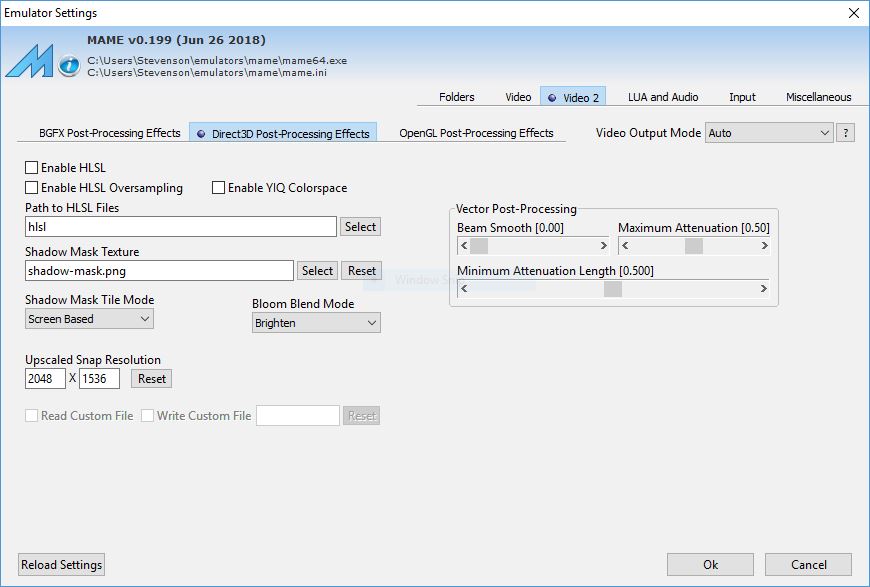
Task: Go to the LUA and Audio tab
Action: [663, 97]
